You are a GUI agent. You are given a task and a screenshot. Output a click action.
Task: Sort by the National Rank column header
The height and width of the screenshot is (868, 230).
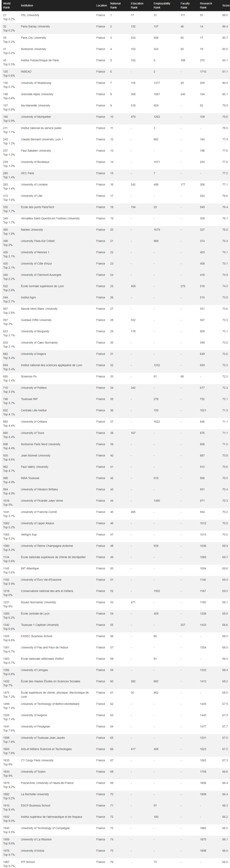(115, 5)
